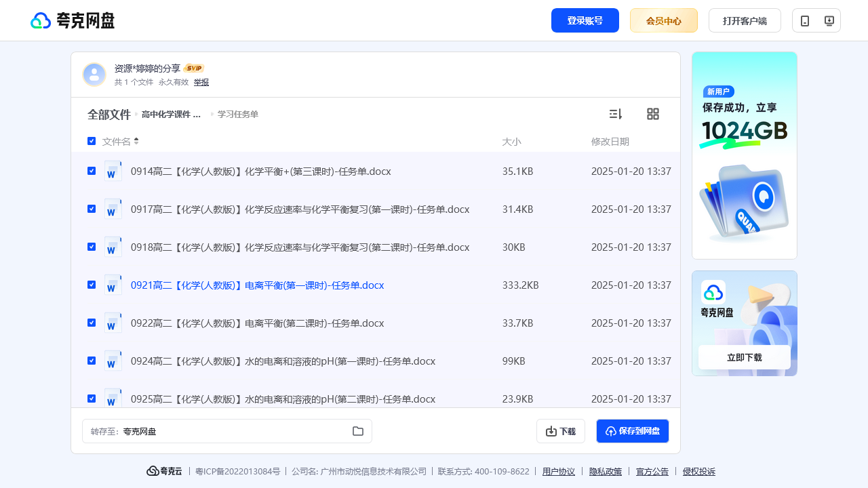The width and height of the screenshot is (868, 488).
Task: Open file 0914高二 化学平衡+(第三课时)-任务单.docx
Action: point(260,171)
